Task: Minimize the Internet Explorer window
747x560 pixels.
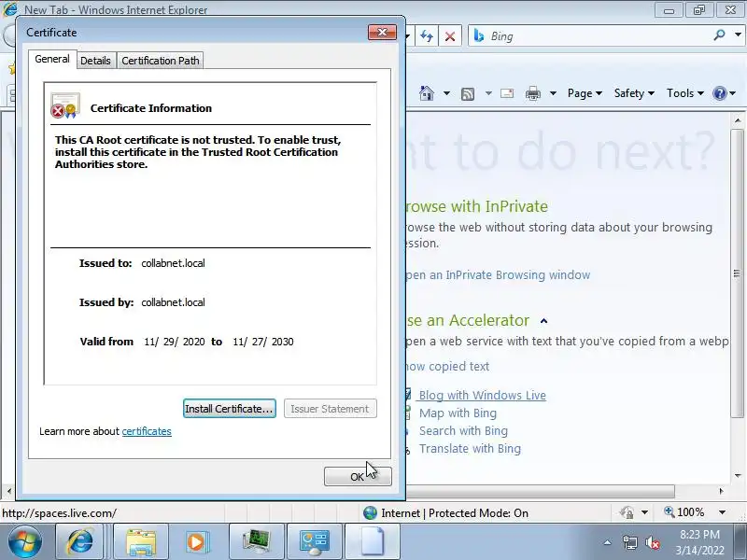Action: tap(669, 10)
